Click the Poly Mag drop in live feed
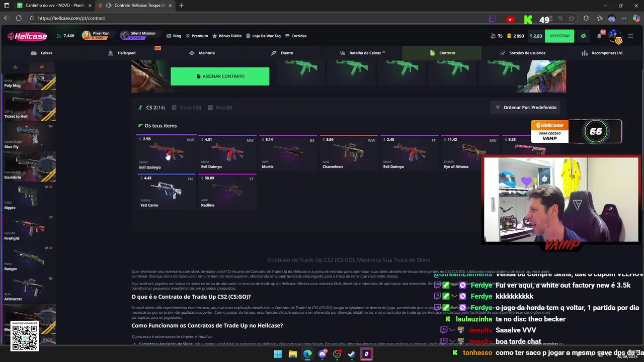This screenshot has width=644, height=362. pyautogui.click(x=28, y=81)
